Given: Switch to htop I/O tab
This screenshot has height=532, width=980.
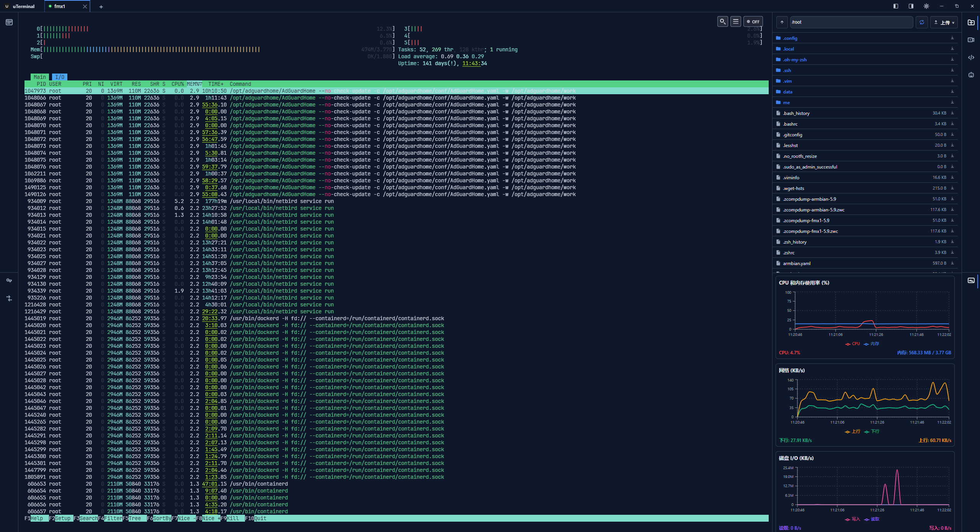Looking at the screenshot, I should pyautogui.click(x=60, y=77).
